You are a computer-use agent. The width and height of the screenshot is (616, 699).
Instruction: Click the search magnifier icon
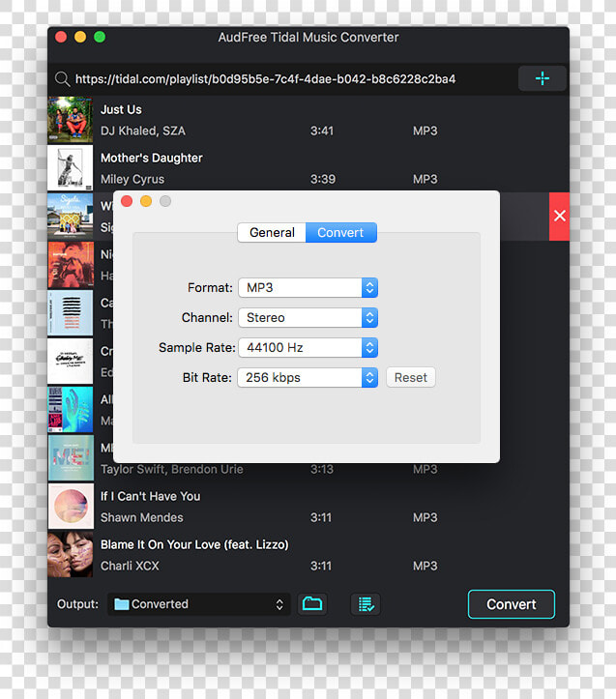[63, 79]
